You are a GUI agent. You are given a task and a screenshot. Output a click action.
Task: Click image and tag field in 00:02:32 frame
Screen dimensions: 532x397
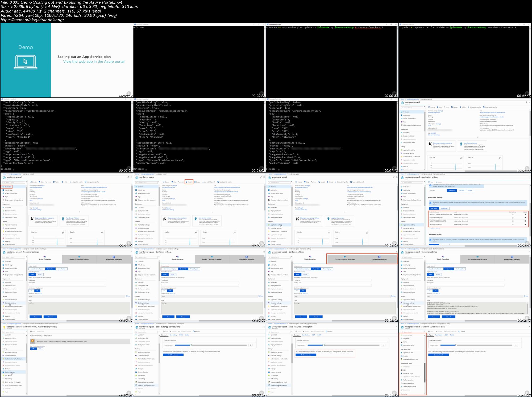pos(333,280)
